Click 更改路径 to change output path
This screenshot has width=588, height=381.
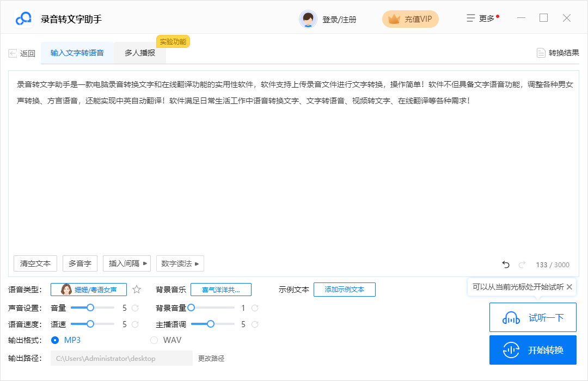click(x=210, y=358)
